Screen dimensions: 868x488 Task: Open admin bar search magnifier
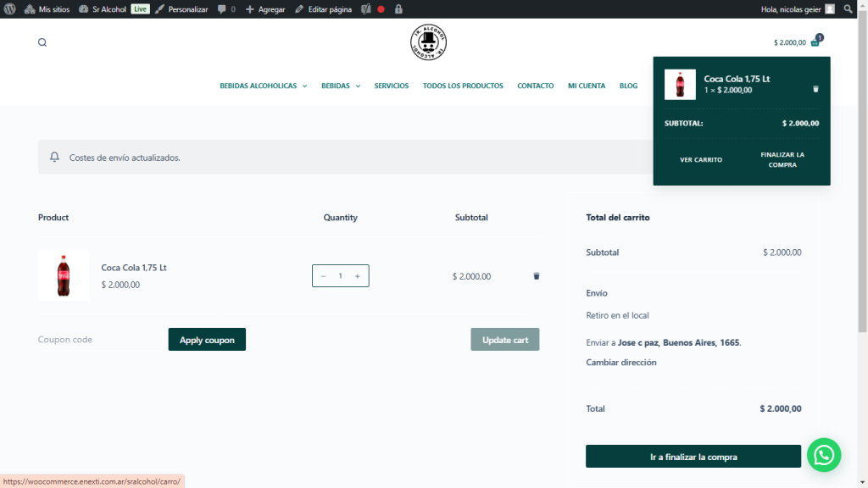(848, 8)
